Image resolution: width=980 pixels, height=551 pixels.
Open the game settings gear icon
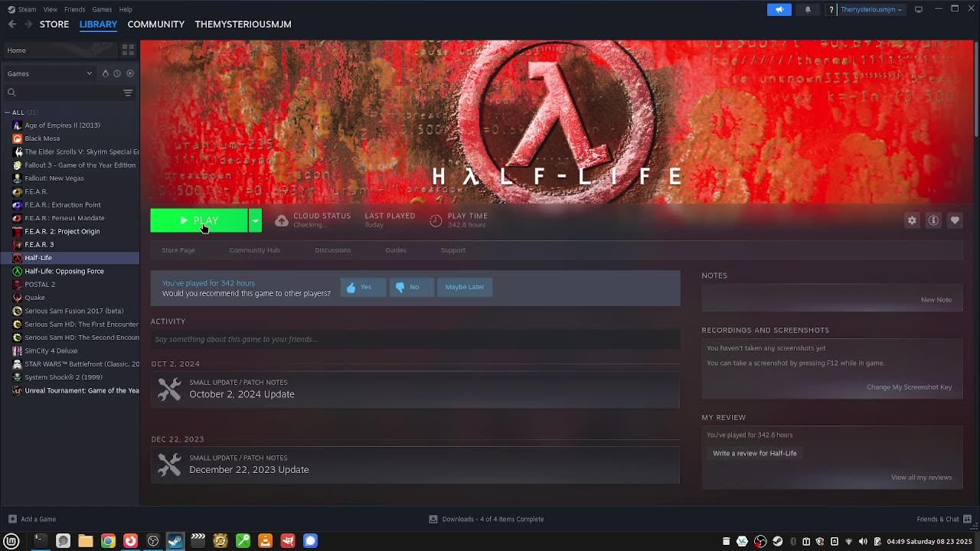912,220
